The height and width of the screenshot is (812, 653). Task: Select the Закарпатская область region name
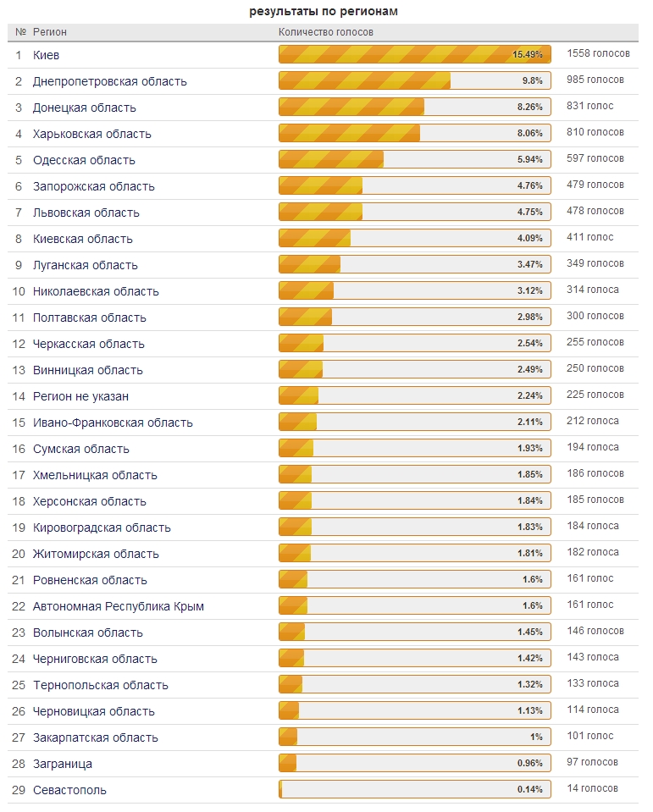click(x=96, y=737)
